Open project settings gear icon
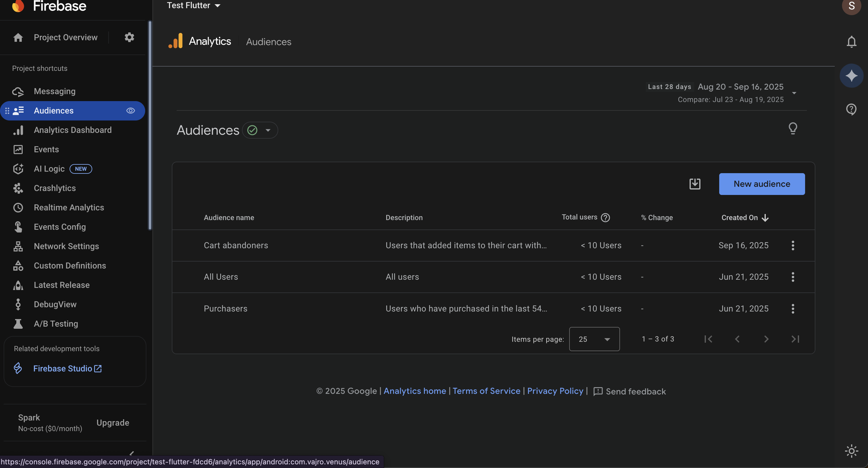This screenshot has width=868, height=468. 129,37
